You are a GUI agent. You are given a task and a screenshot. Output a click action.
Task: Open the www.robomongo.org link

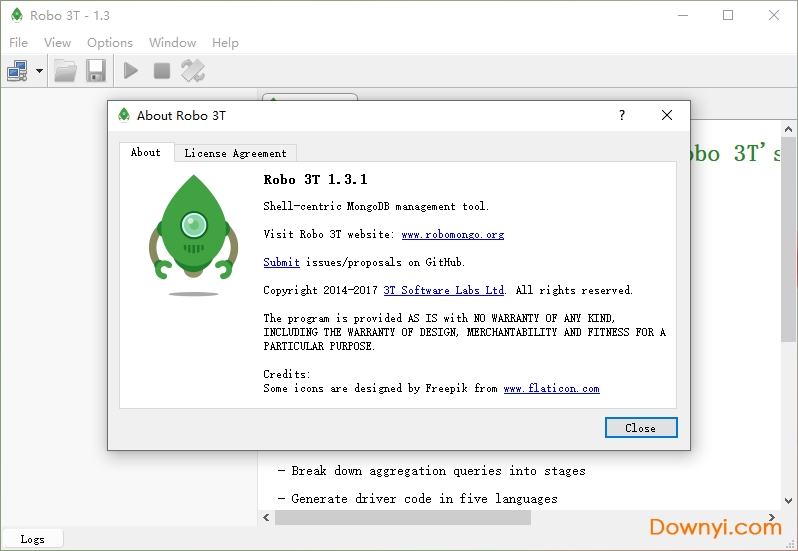[452, 235]
